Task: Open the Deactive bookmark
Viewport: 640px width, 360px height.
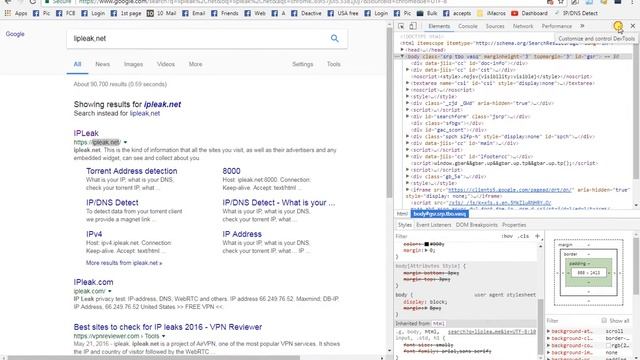Action: tap(307, 13)
